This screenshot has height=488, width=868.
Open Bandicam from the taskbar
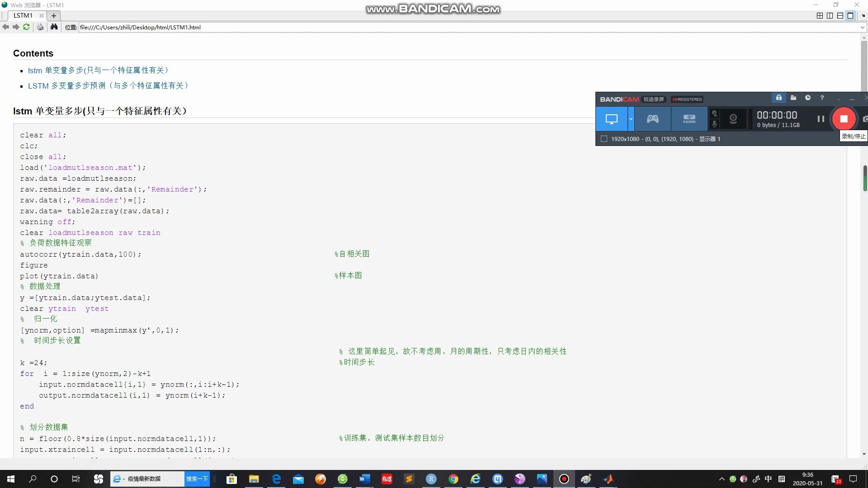564,479
